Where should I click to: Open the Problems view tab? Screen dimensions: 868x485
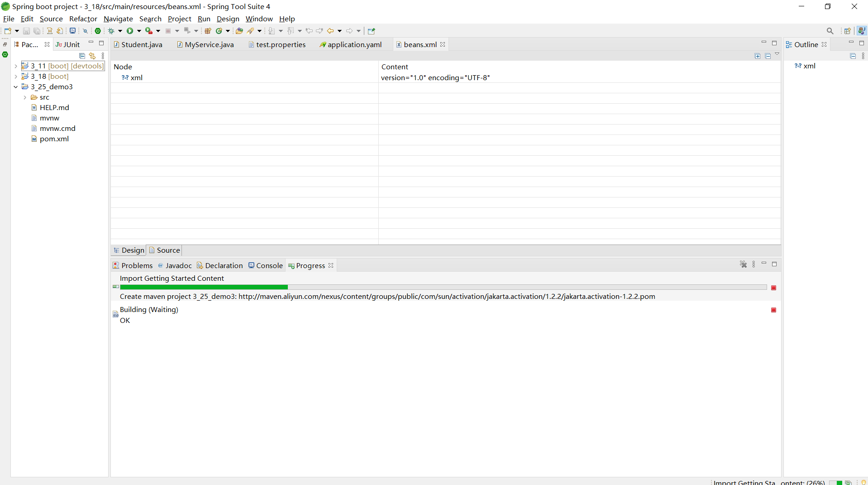point(133,266)
